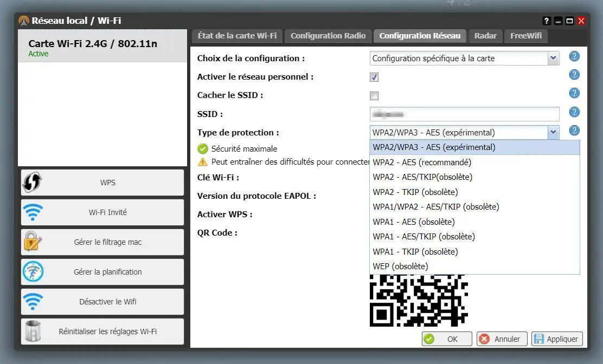This screenshot has width=603, height=364.
Task: Choose WEP (obsolète) from the list
Action: [x=474, y=266]
